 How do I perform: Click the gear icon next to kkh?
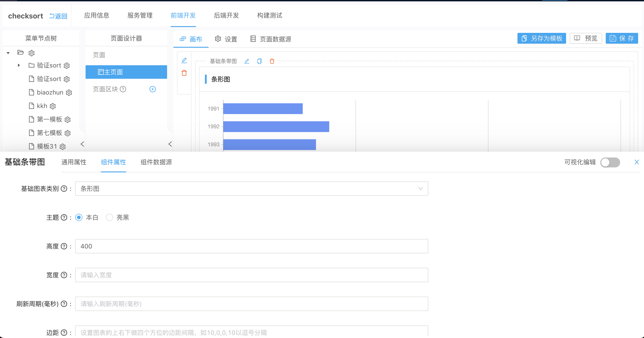(53, 106)
